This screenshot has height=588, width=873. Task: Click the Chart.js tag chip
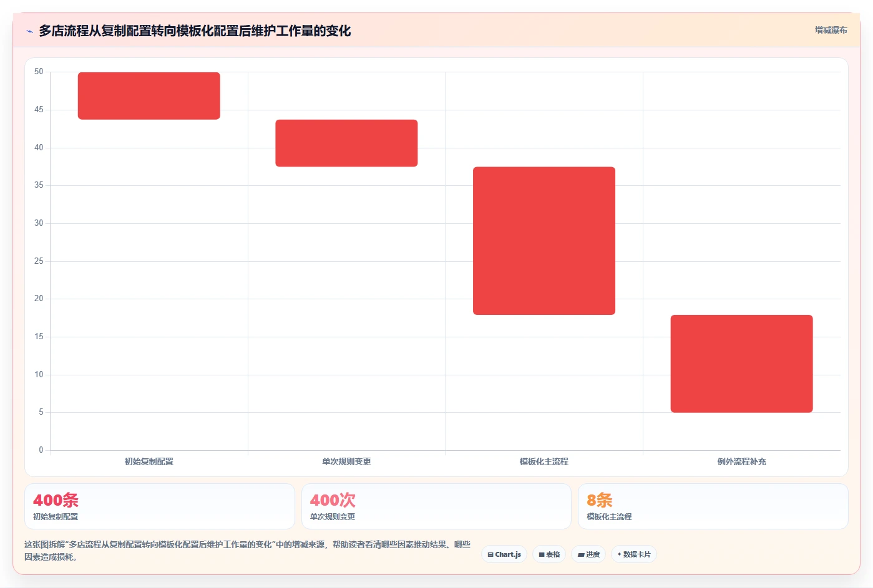point(504,554)
